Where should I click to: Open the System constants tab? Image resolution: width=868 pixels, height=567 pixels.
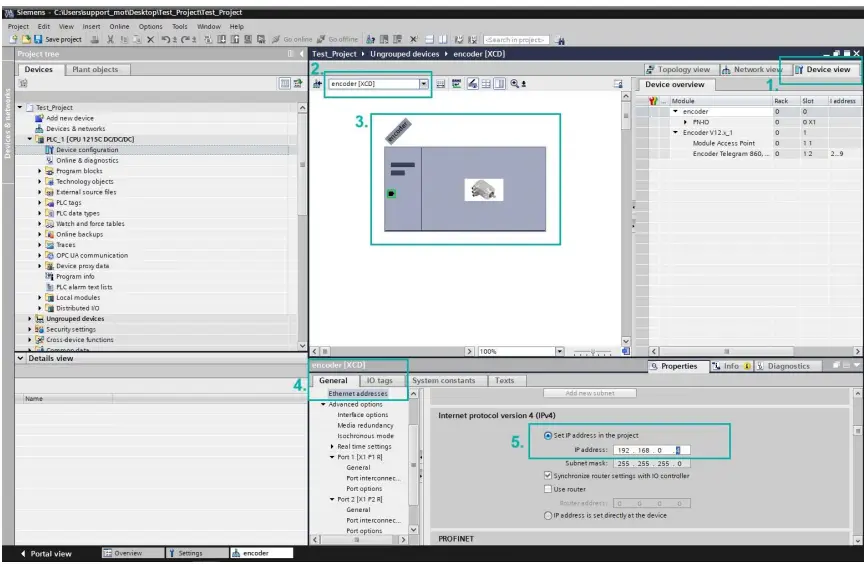coord(443,380)
